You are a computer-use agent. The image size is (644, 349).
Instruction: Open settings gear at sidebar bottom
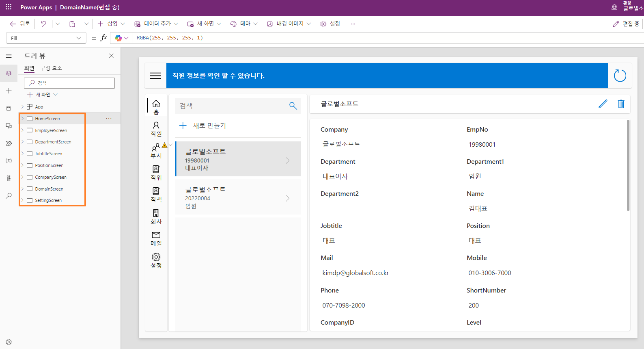tap(9, 342)
